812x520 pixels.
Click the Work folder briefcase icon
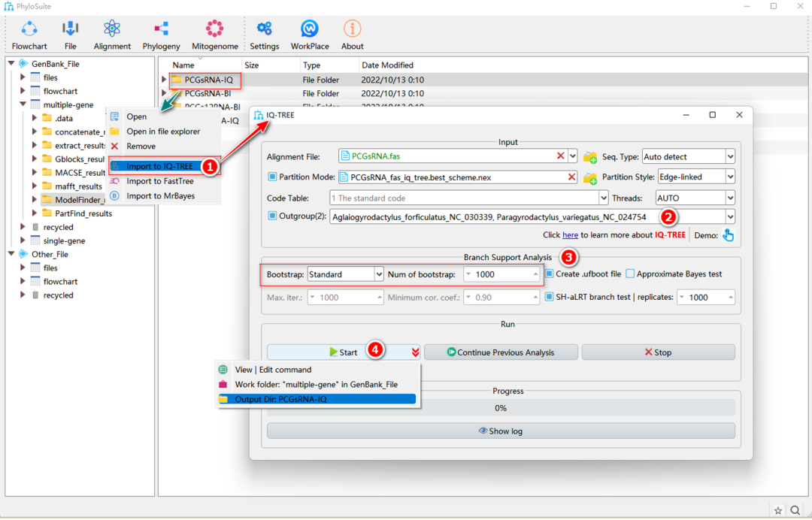coord(223,385)
